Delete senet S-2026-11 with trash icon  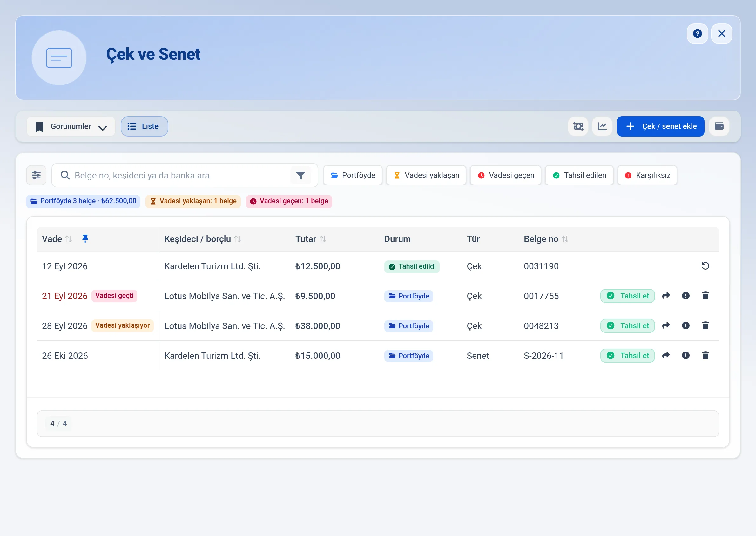pyautogui.click(x=705, y=356)
